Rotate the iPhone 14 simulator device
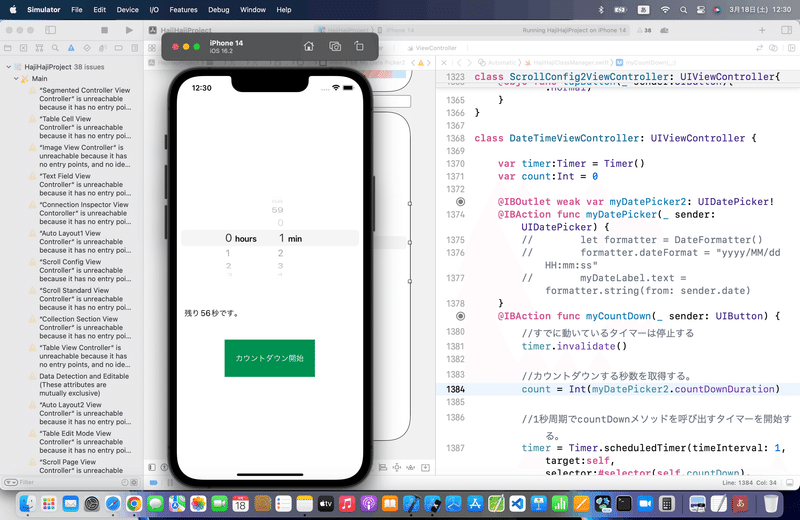Screen dimensions: 800x520 pyautogui.click(x=359, y=46)
